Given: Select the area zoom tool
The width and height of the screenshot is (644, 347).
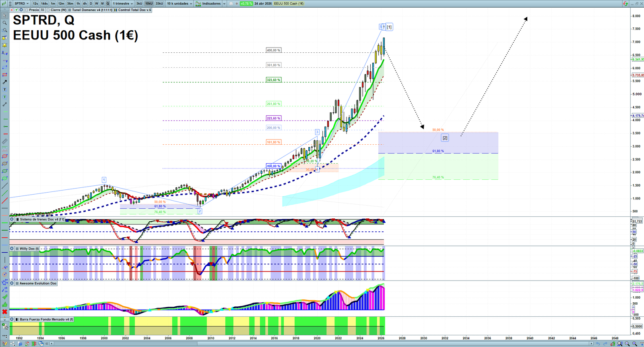Looking at the screenshot, I should pos(4,30).
